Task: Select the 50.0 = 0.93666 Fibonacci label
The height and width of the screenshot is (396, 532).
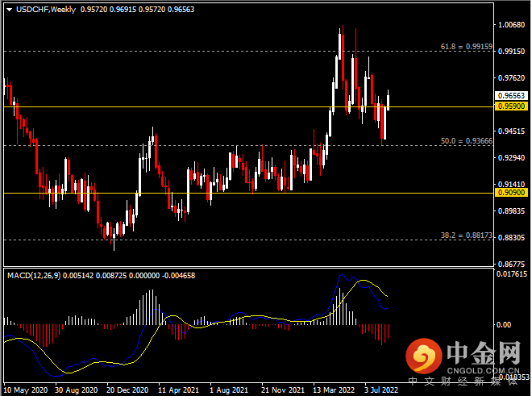Action: tap(467, 141)
